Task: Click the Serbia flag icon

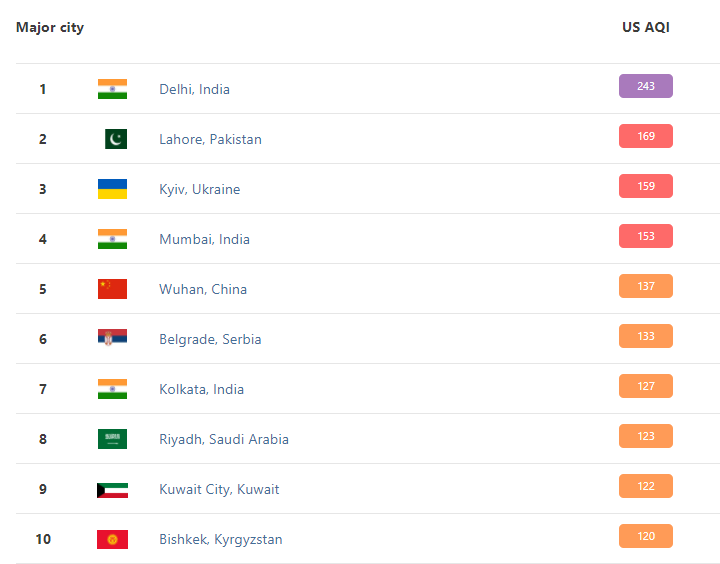Action: (112, 339)
